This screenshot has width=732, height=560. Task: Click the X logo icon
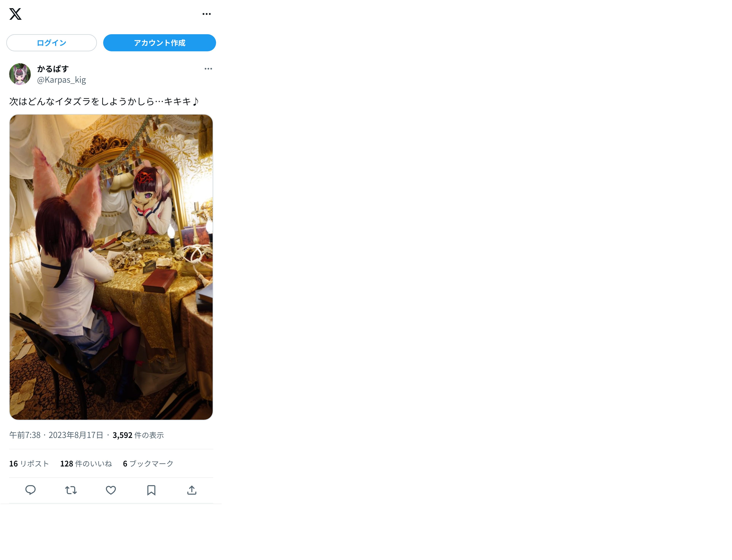(x=15, y=14)
